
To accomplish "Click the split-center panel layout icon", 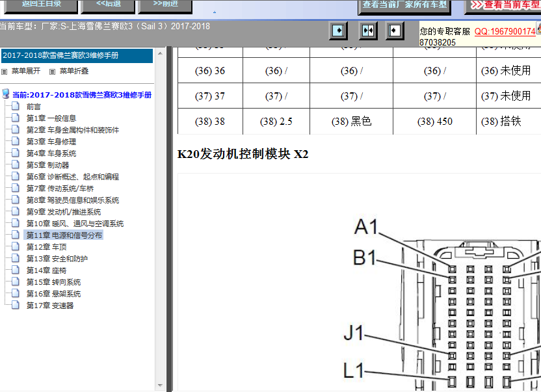I will 368,31.
